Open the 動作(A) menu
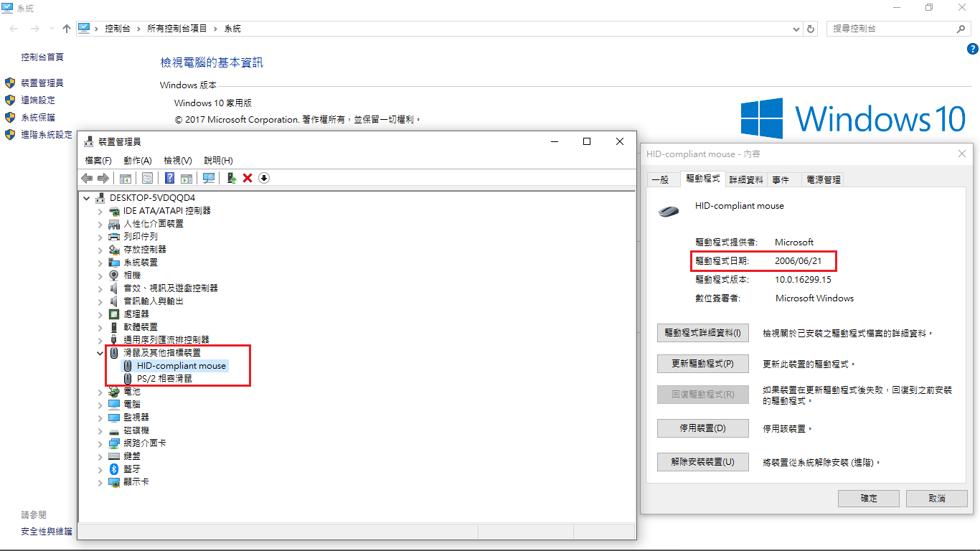 [138, 161]
